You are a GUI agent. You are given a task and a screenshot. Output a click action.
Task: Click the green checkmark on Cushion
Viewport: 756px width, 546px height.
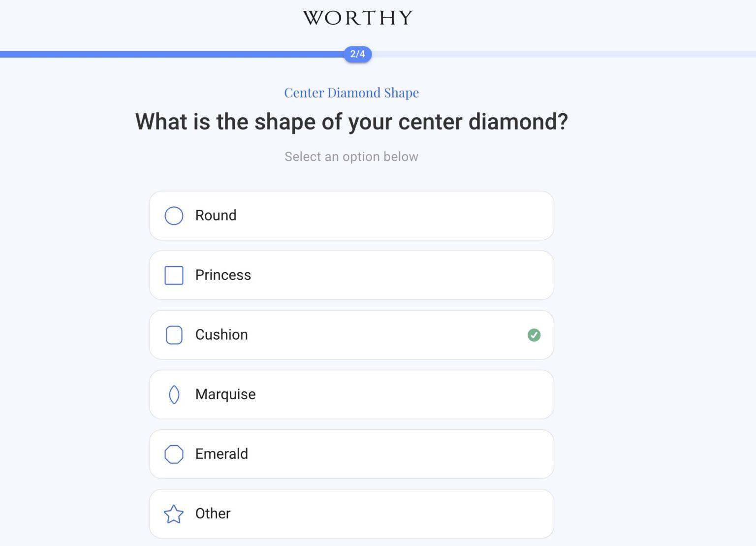pyautogui.click(x=534, y=335)
